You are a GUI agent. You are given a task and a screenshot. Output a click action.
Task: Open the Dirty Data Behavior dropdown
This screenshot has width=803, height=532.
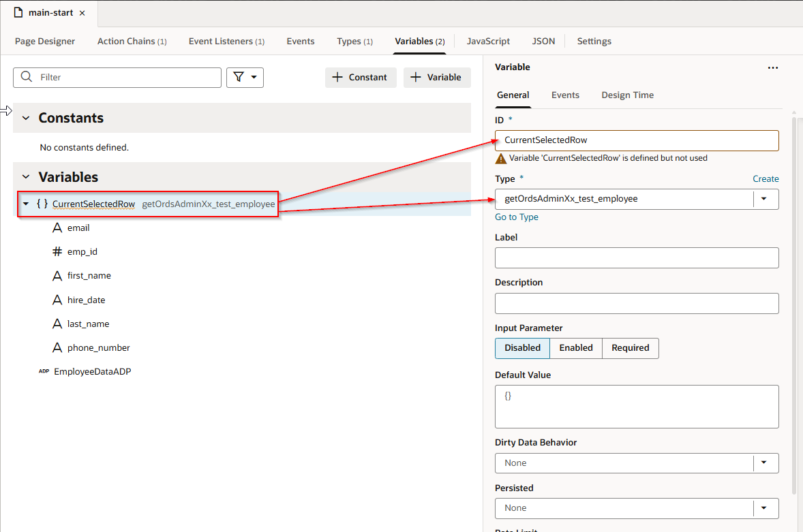point(764,463)
